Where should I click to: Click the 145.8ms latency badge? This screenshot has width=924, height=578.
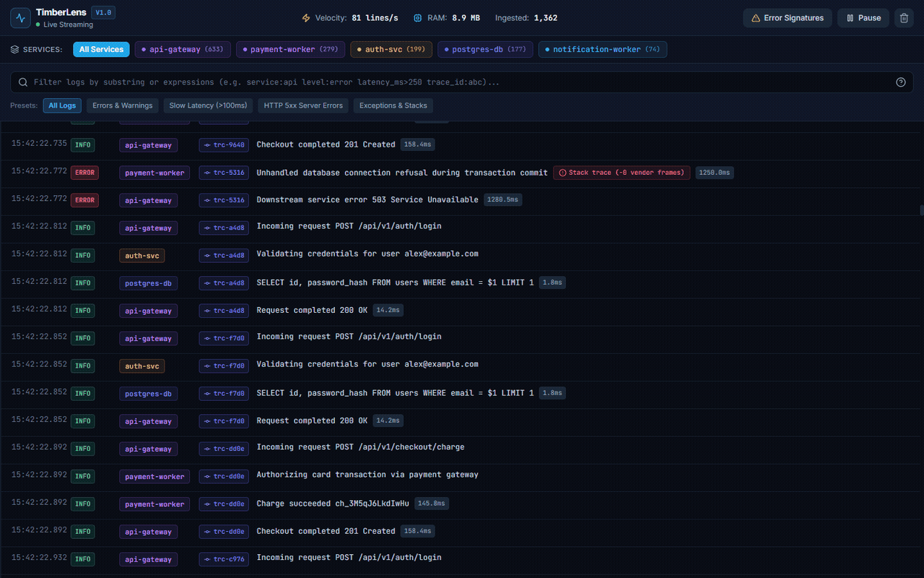tap(432, 503)
